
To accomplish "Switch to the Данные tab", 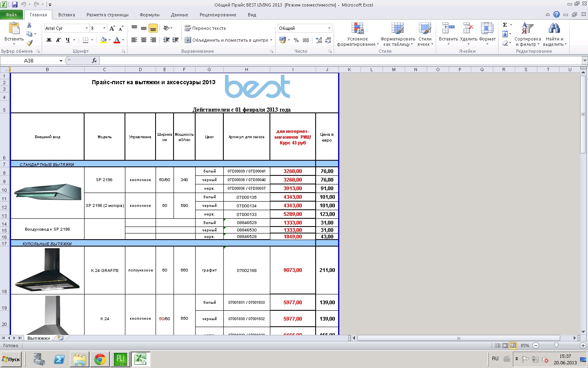I will (180, 15).
